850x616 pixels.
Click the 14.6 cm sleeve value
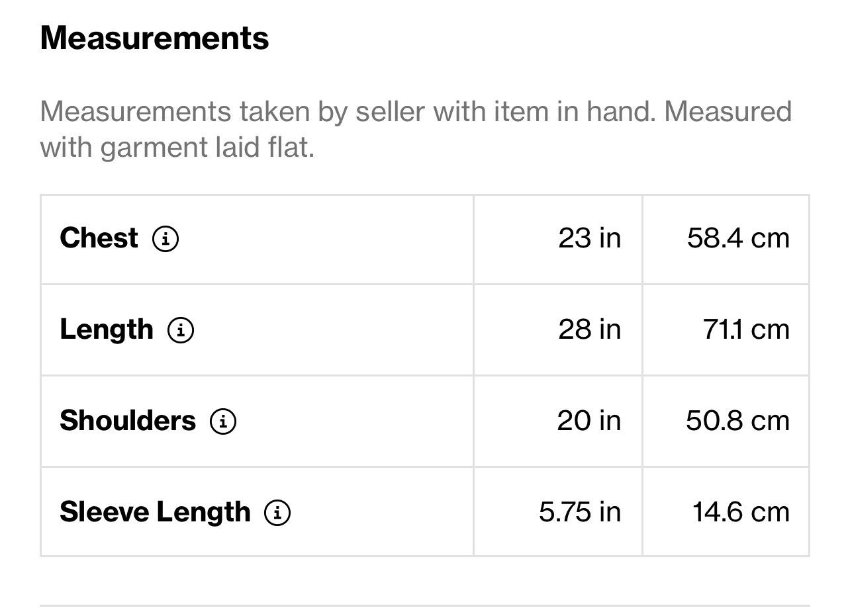click(x=741, y=512)
